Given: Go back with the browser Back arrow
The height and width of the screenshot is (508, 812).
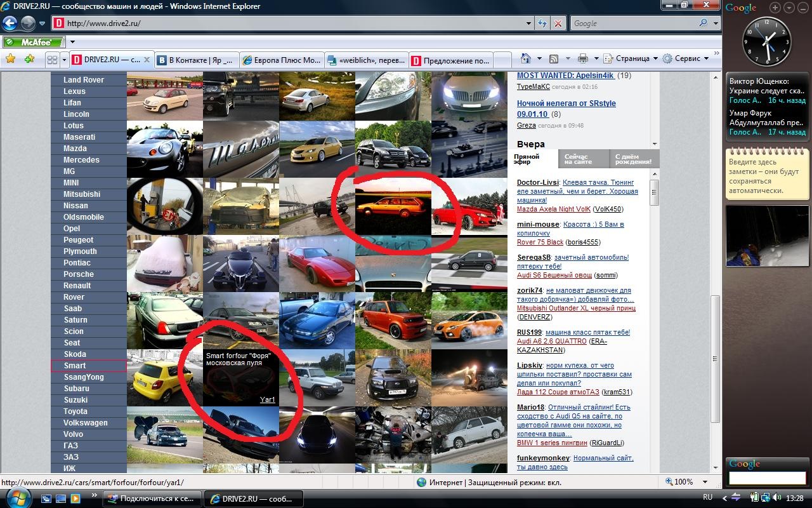Looking at the screenshot, I should [10, 23].
